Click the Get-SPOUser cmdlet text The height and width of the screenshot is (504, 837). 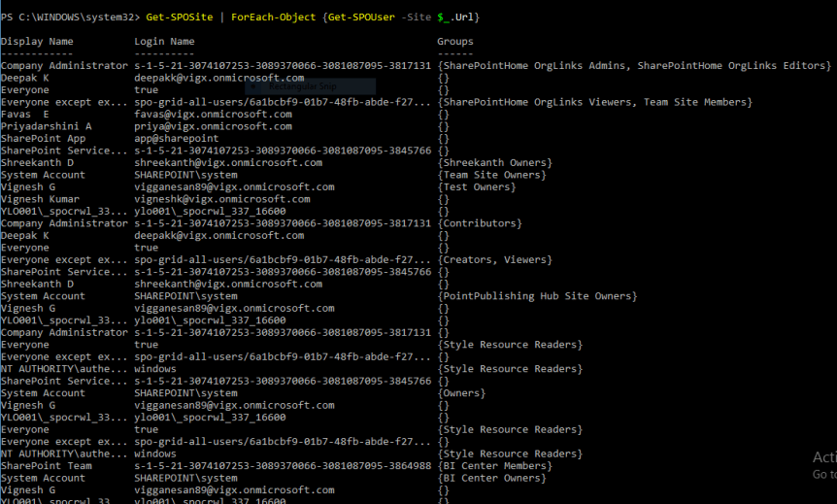364,17
